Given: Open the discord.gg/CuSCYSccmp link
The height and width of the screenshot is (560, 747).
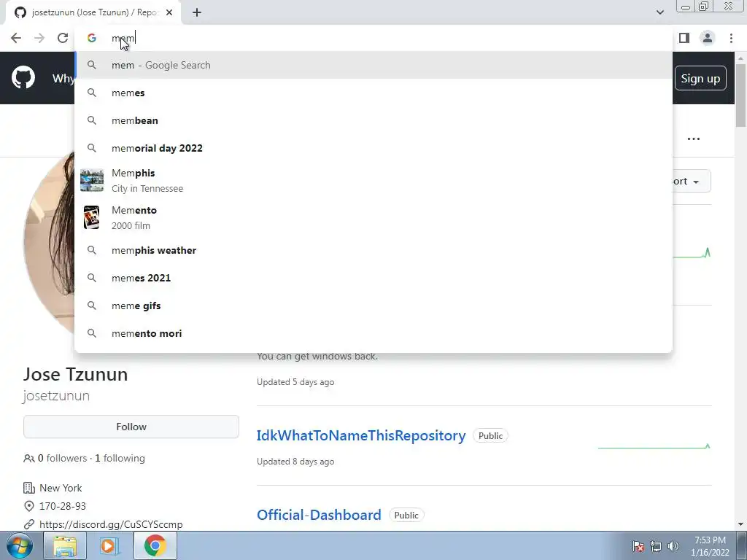Looking at the screenshot, I should [111, 524].
